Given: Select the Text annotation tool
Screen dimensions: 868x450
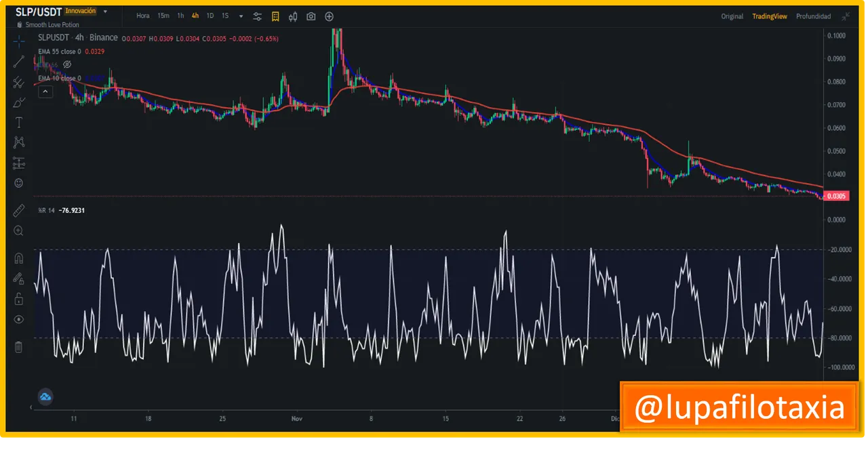Looking at the screenshot, I should (x=19, y=123).
